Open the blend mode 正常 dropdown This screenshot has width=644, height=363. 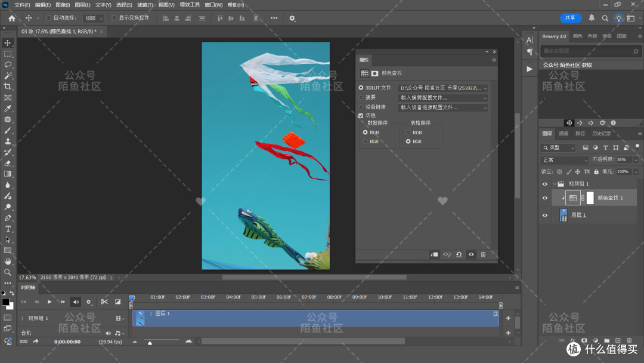[565, 160]
